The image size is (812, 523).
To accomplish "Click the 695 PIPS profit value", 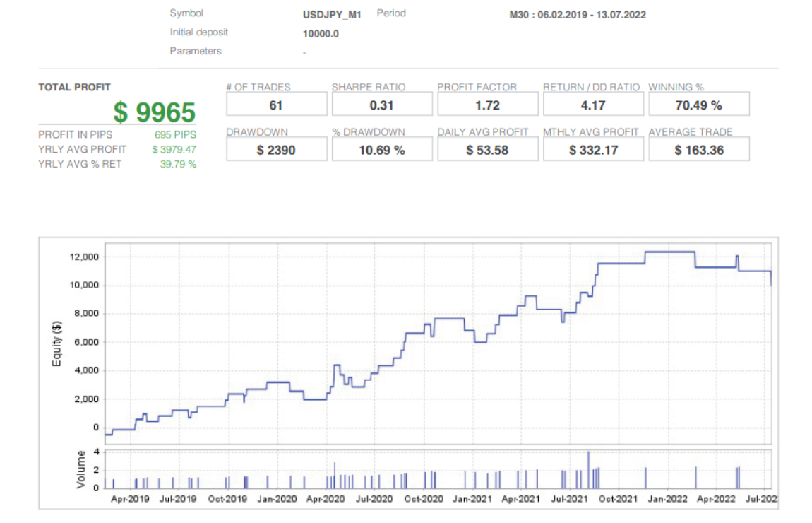I will [175, 134].
